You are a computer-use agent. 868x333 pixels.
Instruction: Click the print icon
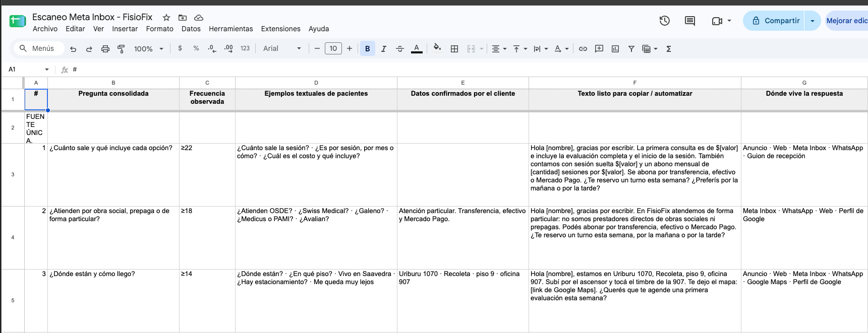105,49
